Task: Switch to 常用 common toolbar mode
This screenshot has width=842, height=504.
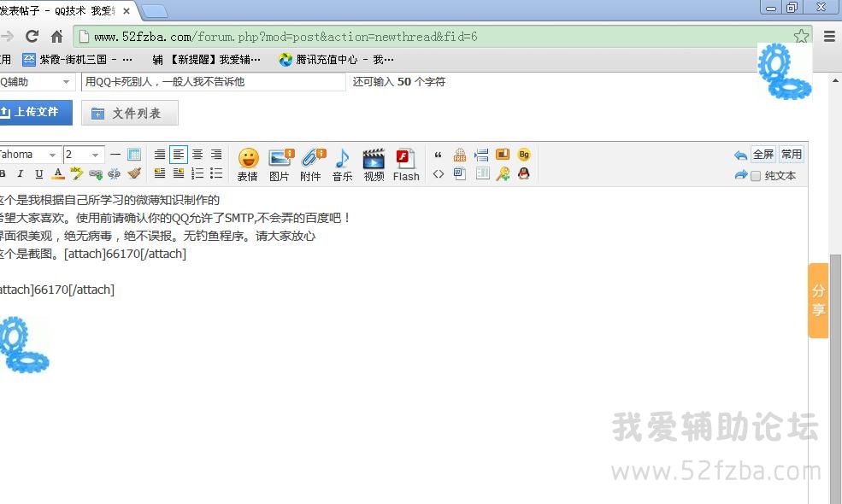Action: [x=791, y=155]
